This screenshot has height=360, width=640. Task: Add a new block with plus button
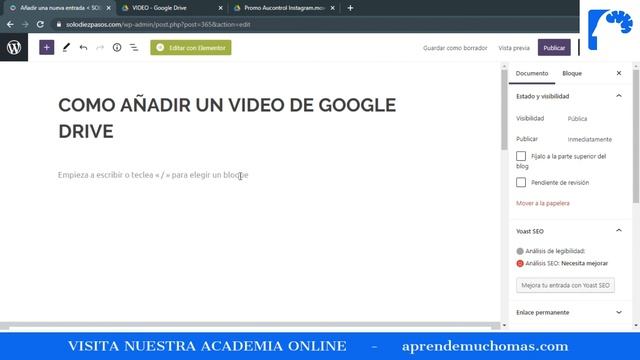coord(47,47)
